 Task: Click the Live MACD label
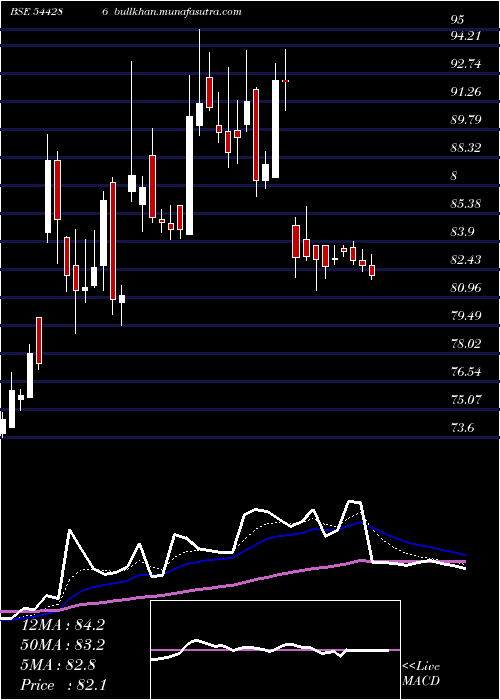pyautogui.click(x=421, y=674)
